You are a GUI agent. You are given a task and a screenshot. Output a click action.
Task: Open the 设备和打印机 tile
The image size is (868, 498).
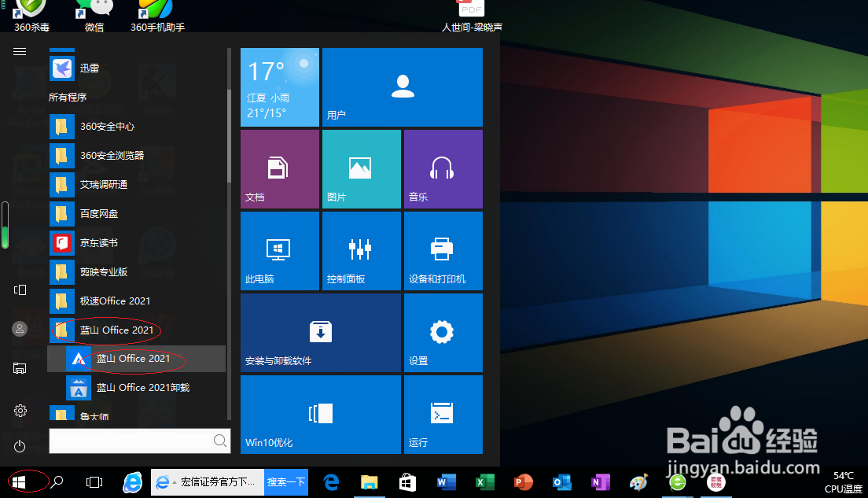(x=443, y=251)
